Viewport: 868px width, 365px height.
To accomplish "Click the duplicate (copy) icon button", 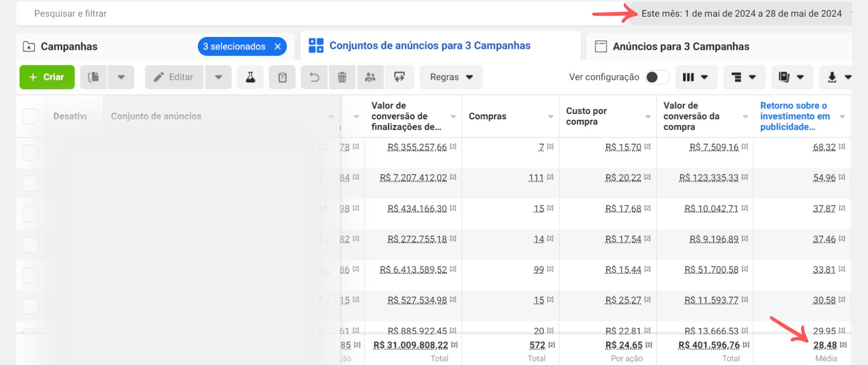I will (93, 77).
